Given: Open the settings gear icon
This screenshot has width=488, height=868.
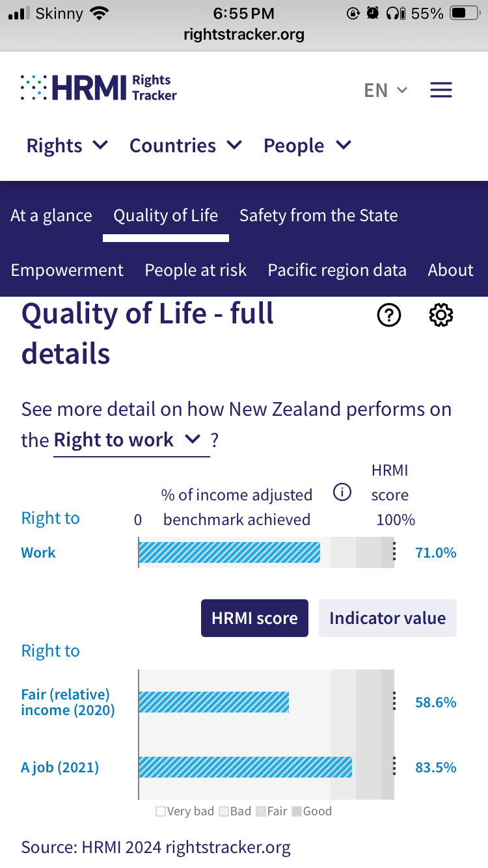Looking at the screenshot, I should tap(441, 316).
